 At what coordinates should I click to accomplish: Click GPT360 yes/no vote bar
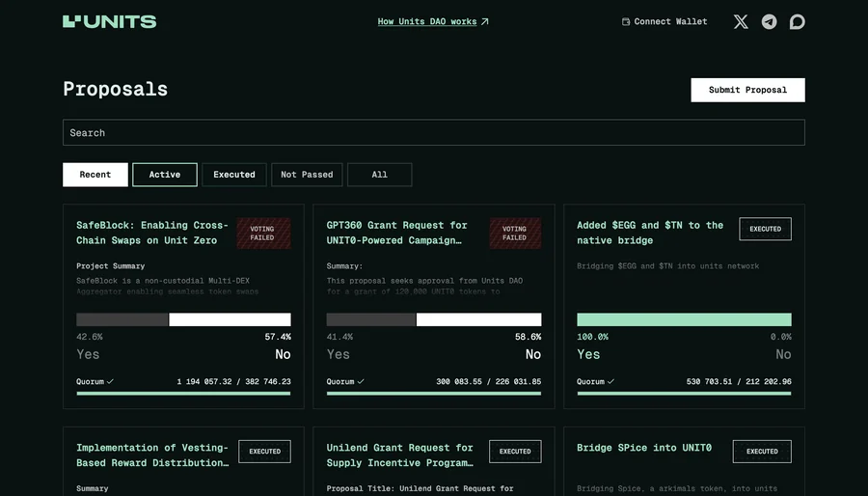434,319
